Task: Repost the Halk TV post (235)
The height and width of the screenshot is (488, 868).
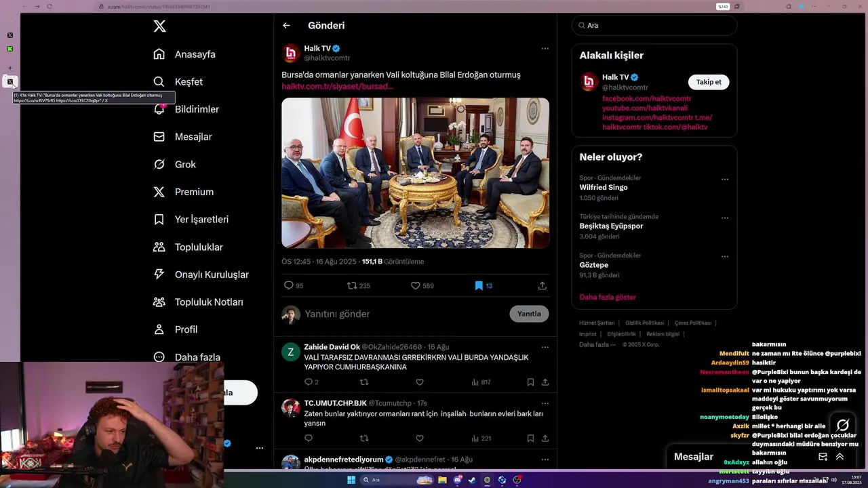Action: [x=352, y=286]
